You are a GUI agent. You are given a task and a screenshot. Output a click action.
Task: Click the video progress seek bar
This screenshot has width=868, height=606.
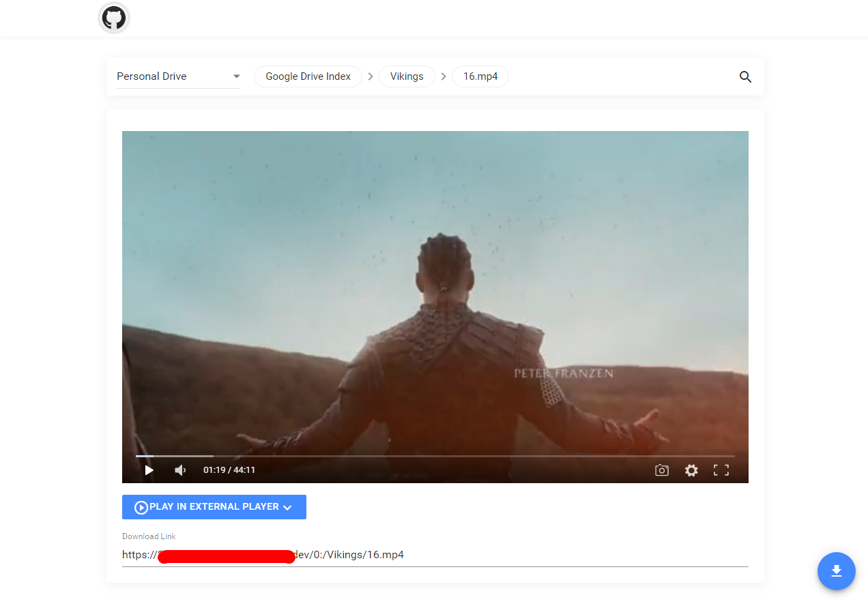click(435, 455)
